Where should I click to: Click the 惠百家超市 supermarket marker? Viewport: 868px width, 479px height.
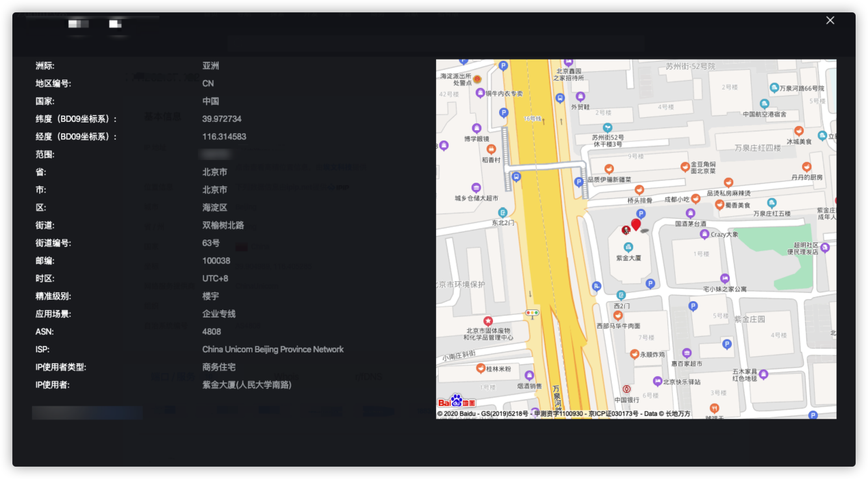(x=686, y=352)
